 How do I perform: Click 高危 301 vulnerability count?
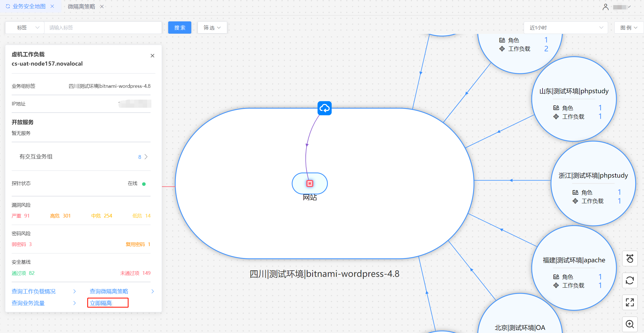point(60,216)
